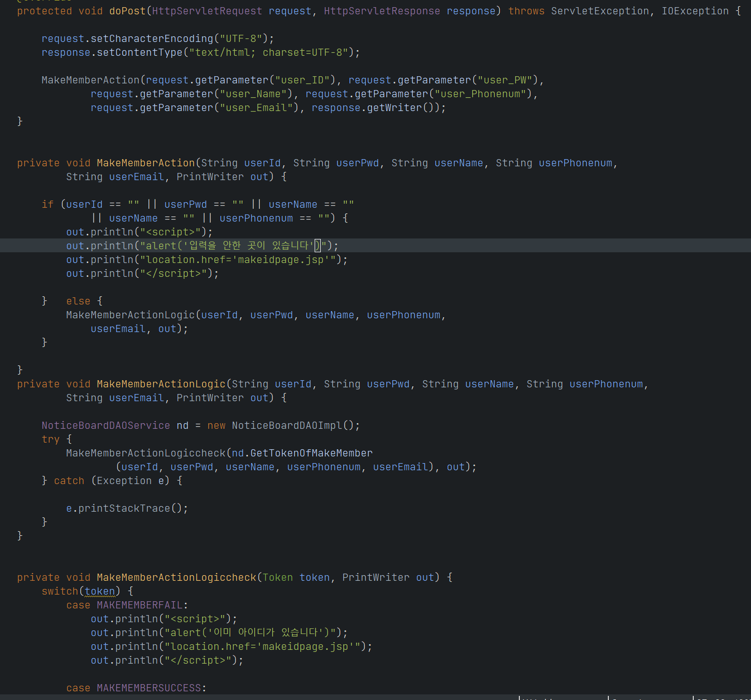The image size is (751, 700).
Task: Click the MakeMemberAction method declaration name
Action: coord(146,163)
